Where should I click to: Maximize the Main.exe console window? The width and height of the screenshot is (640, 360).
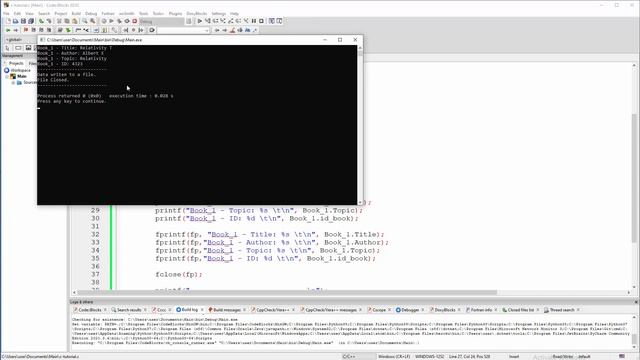tap(340, 40)
